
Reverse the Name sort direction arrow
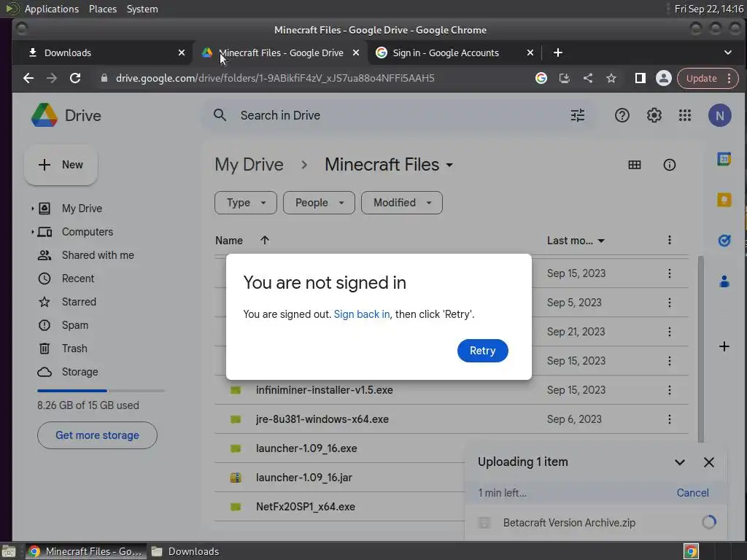click(x=265, y=240)
